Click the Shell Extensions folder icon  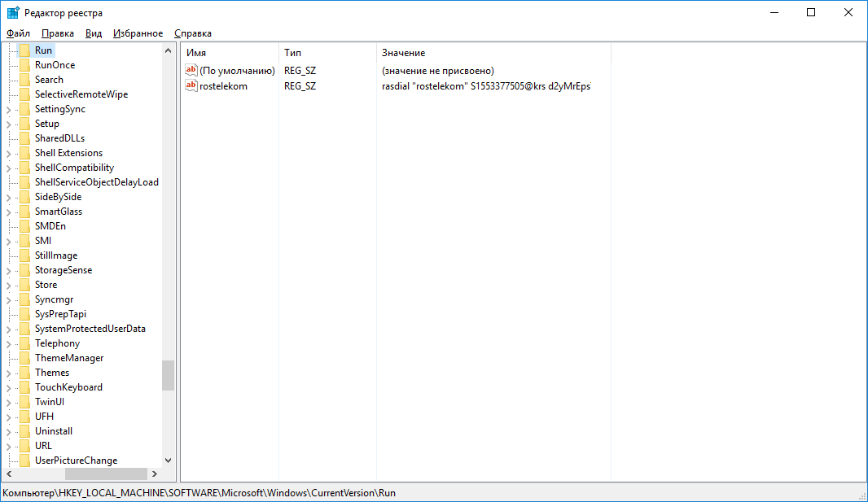[25, 153]
